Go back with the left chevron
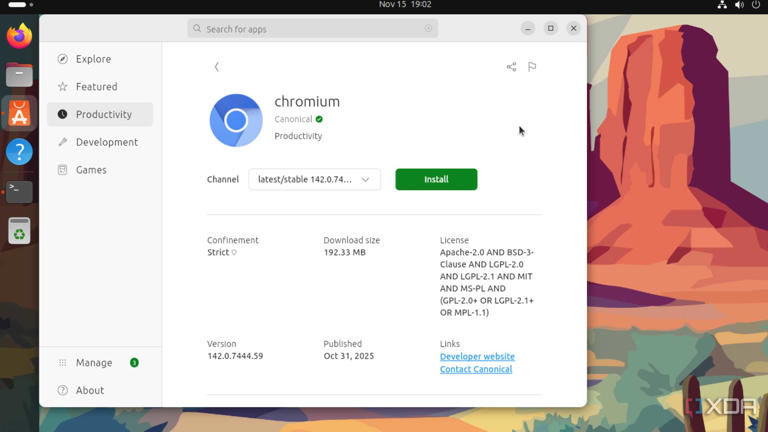 (x=216, y=67)
